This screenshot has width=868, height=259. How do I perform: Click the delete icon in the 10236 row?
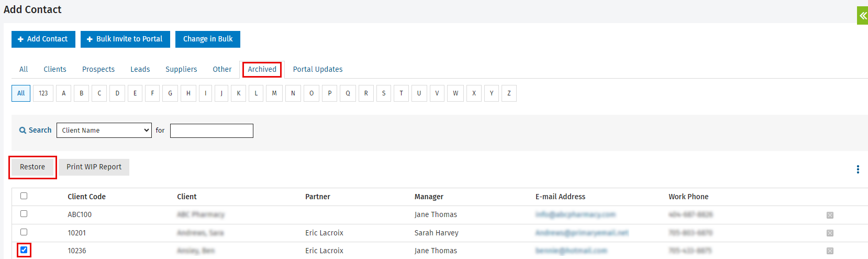click(830, 251)
